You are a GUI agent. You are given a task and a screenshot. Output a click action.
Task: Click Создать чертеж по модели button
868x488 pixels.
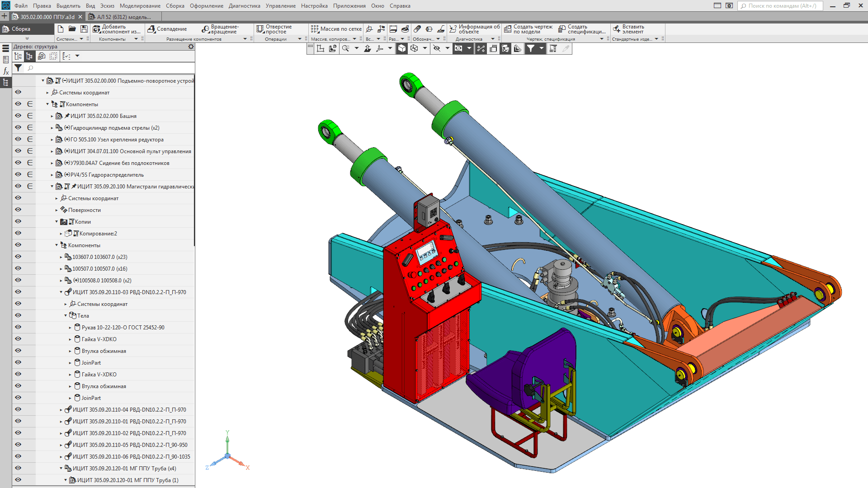[528, 29]
